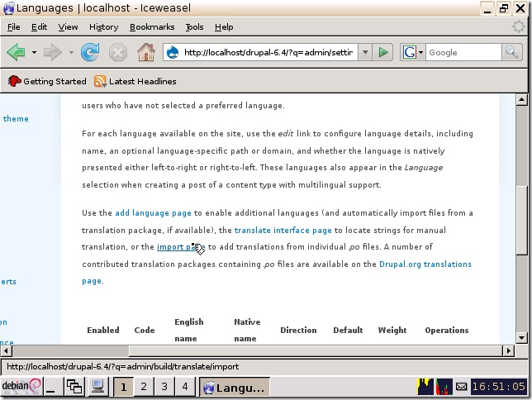Switch to workspace 4
This screenshot has height=400, width=532.
185,387
